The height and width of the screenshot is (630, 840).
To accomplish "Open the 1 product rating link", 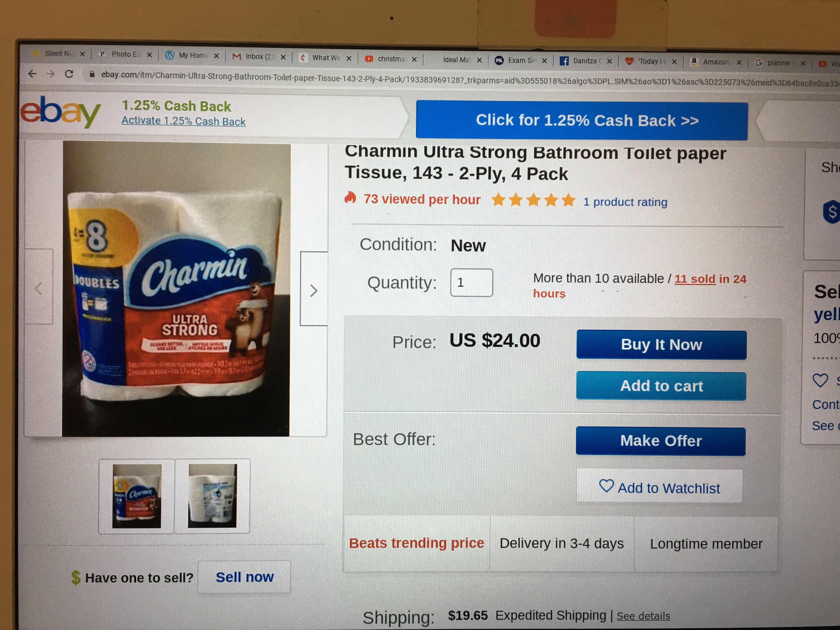I will pyautogui.click(x=625, y=202).
